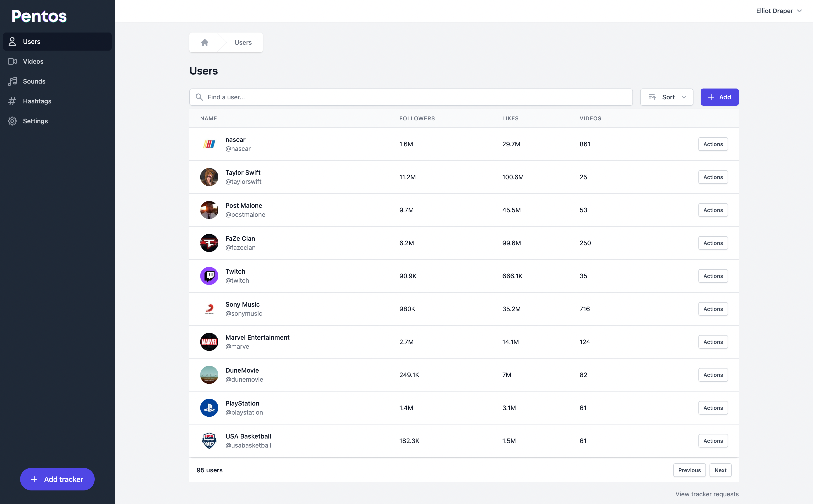Click the 100.6M likes value
This screenshot has width=813, height=504.
click(513, 177)
